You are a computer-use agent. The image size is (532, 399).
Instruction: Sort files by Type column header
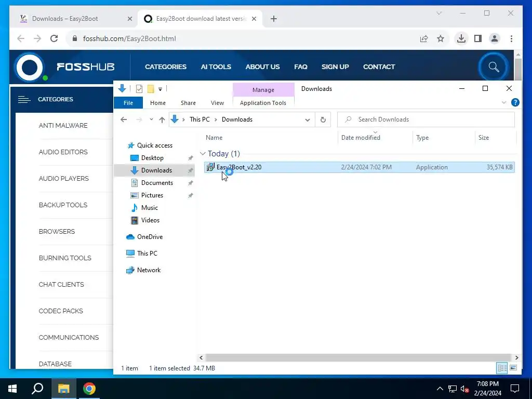point(422,137)
